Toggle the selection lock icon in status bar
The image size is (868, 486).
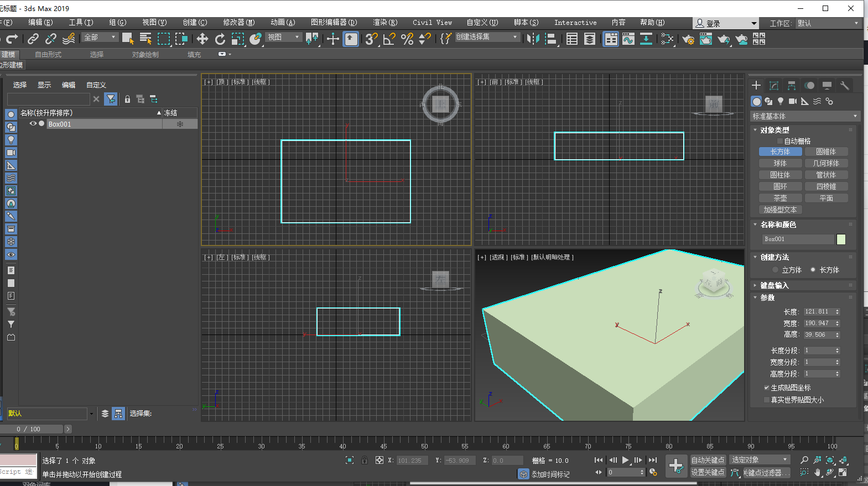[x=364, y=460]
